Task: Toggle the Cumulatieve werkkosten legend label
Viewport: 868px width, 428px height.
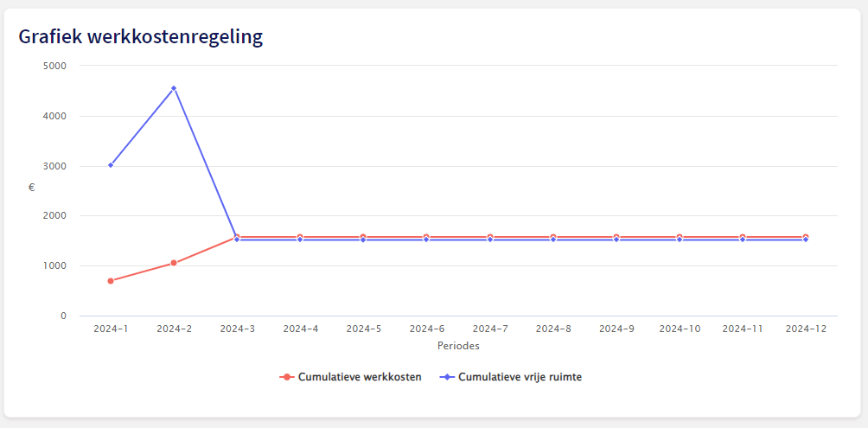Action: (360, 377)
